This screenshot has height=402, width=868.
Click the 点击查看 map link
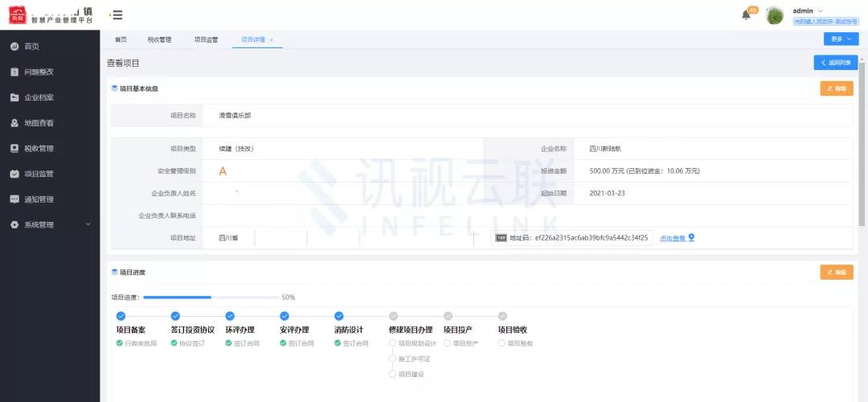click(677, 238)
